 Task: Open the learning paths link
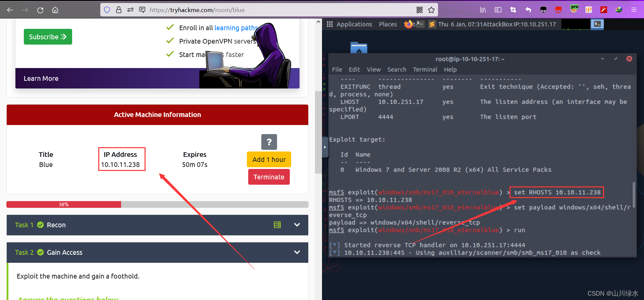click(x=236, y=28)
